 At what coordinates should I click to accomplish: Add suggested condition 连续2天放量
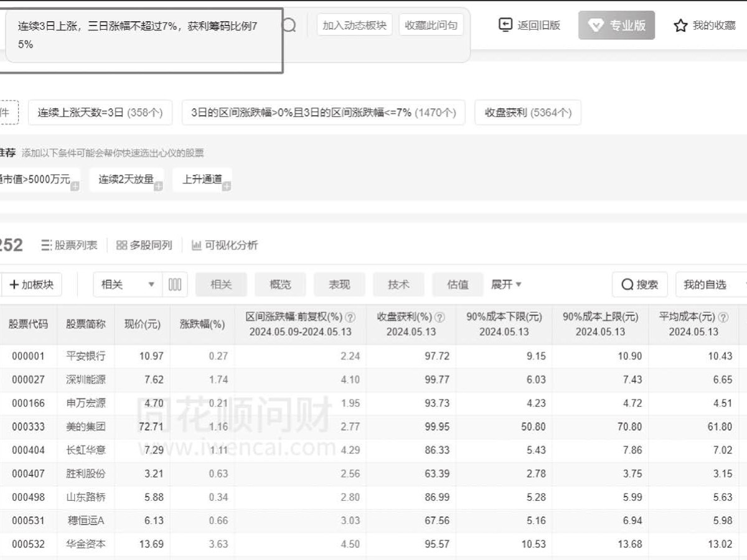(126, 179)
